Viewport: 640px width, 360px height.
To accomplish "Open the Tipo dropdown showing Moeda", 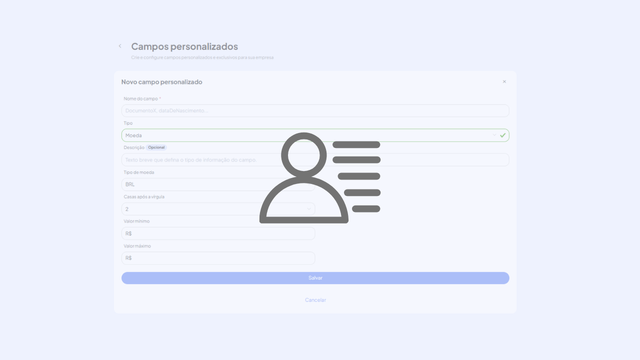I will [315, 135].
